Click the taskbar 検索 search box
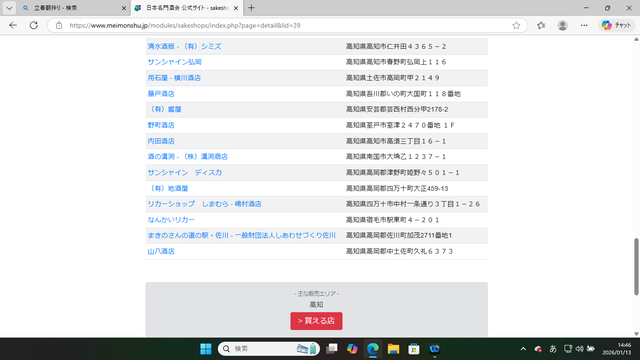This screenshot has height=360, width=640. (269, 349)
